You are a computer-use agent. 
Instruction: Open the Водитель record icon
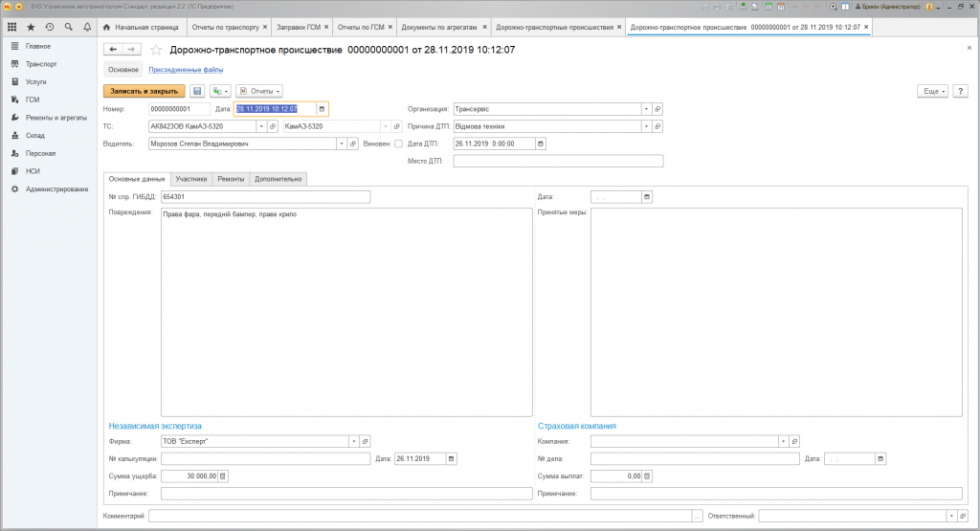tap(352, 144)
